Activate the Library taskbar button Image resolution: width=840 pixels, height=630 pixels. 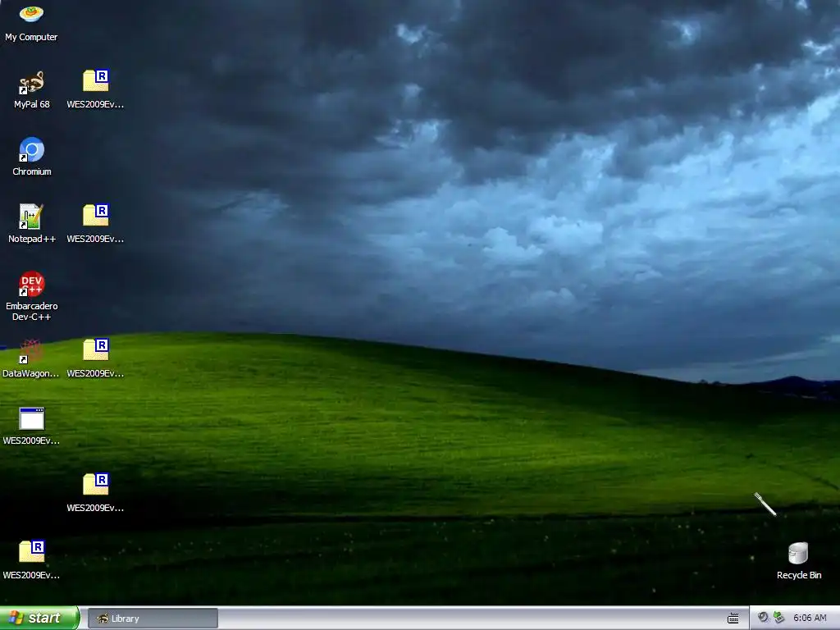coord(153,619)
